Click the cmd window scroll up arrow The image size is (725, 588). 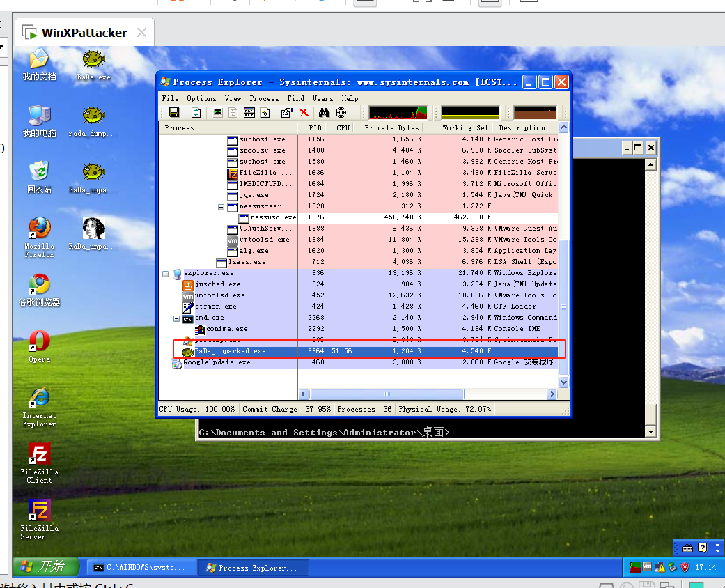tap(650, 164)
